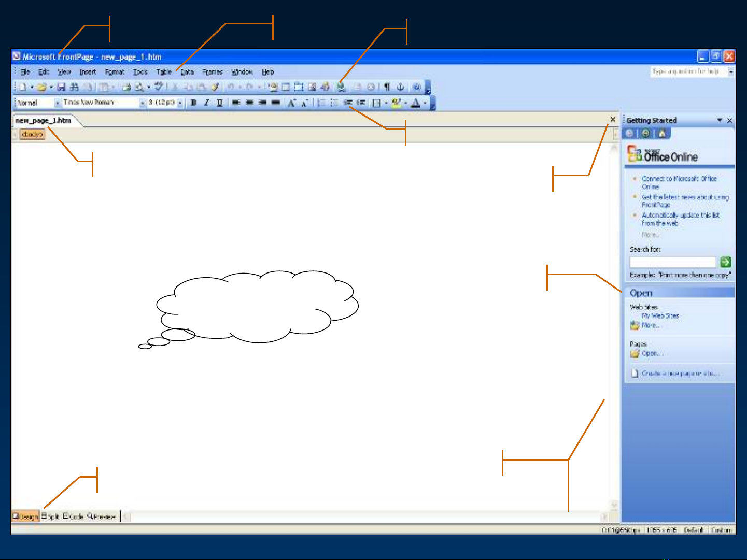Open the Normal style dropdown
The width and height of the screenshot is (747, 560).
pyautogui.click(x=57, y=103)
